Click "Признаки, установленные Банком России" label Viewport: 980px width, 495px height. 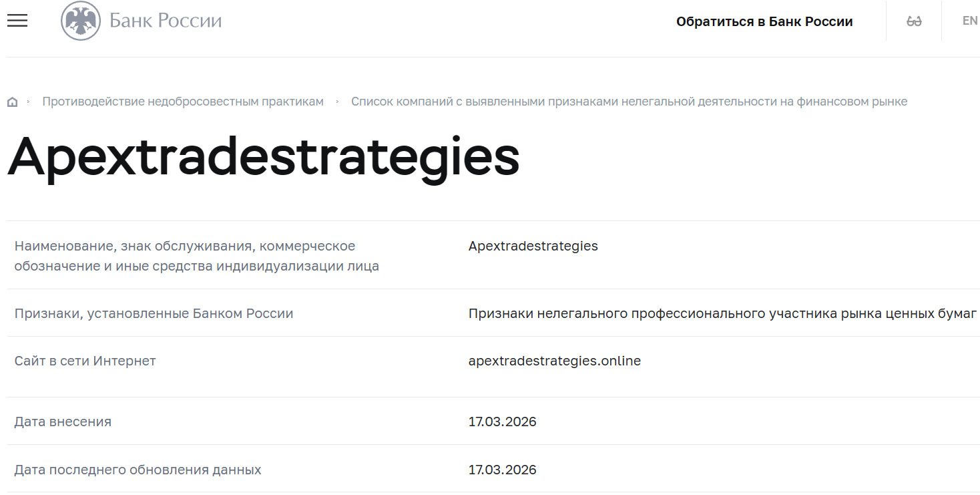click(x=153, y=313)
